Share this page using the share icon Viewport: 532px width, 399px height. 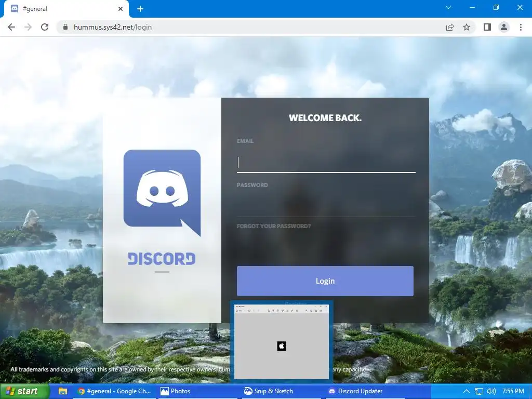(450, 27)
